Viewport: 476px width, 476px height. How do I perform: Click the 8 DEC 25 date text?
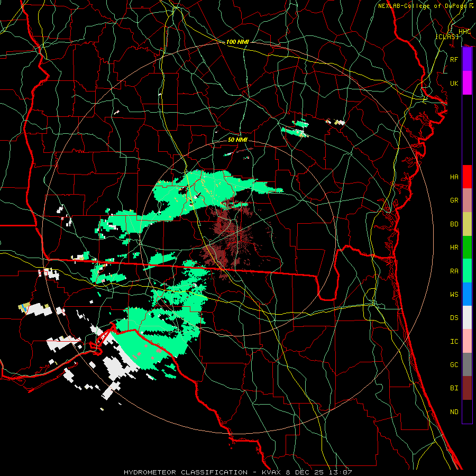[x=305, y=472]
